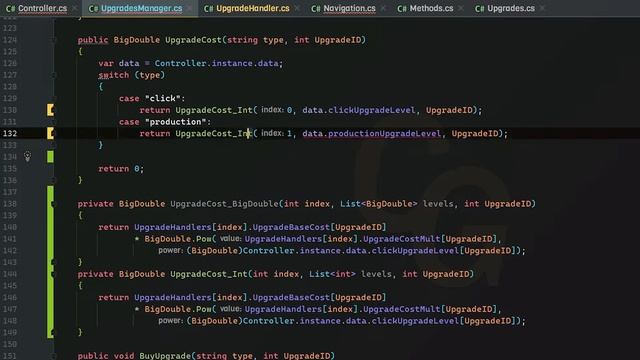
Task: Click the 'value:' hint on line 147
Action: pyautogui.click(x=231, y=309)
